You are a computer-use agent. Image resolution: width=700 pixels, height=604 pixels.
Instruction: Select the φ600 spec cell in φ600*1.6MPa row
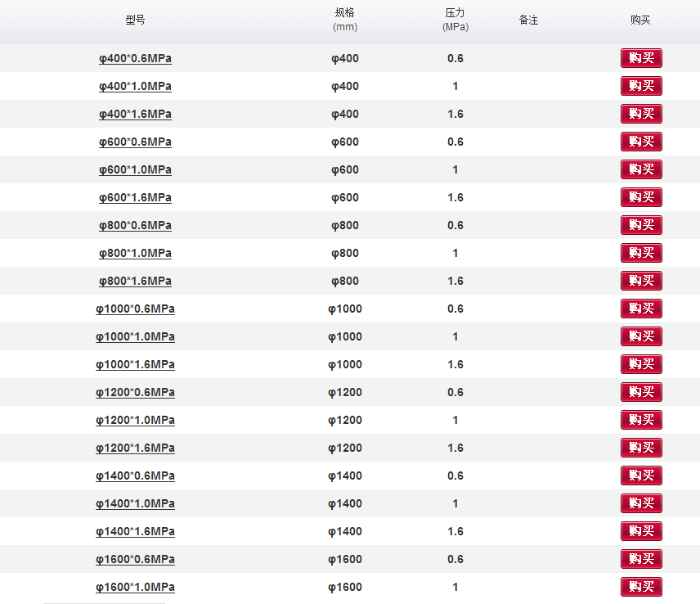(345, 197)
